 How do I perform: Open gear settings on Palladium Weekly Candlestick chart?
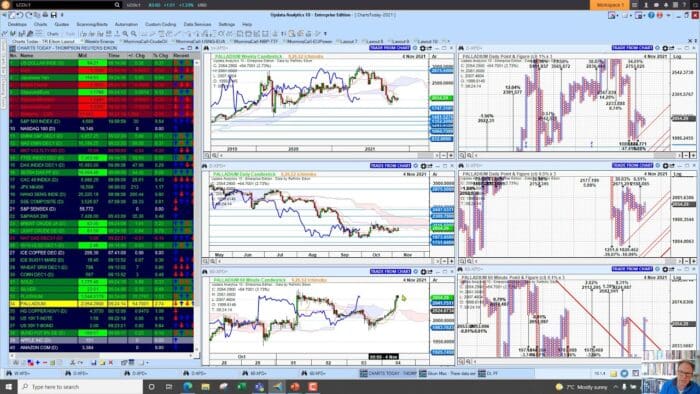tap(422, 48)
